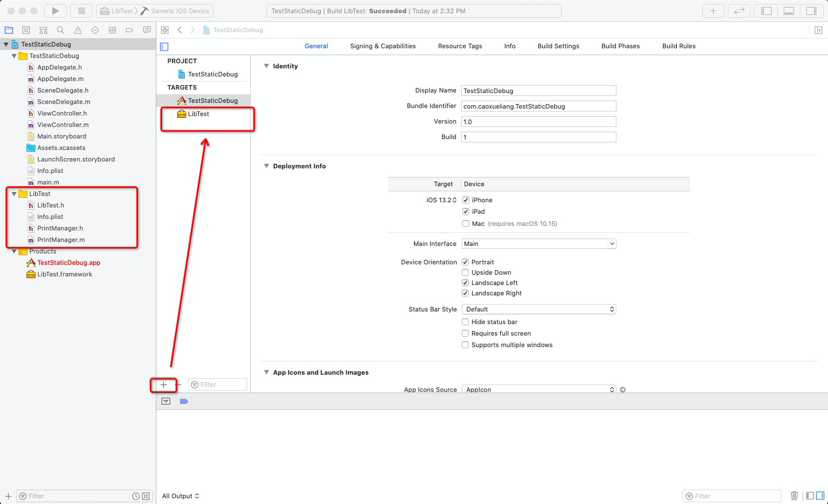Image resolution: width=828 pixels, height=504 pixels.
Task: Open the Build Phases tab
Action: (x=620, y=46)
